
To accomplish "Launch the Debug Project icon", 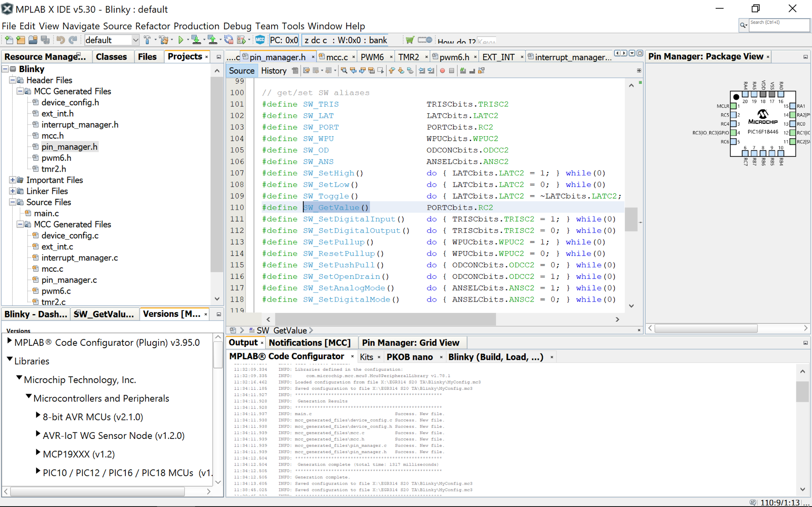I will (x=242, y=40).
